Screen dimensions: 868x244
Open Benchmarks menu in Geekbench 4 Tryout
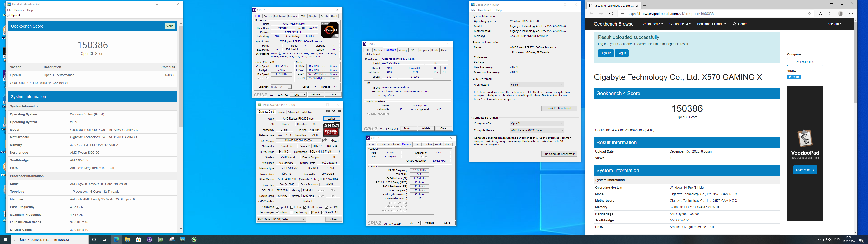click(485, 10)
